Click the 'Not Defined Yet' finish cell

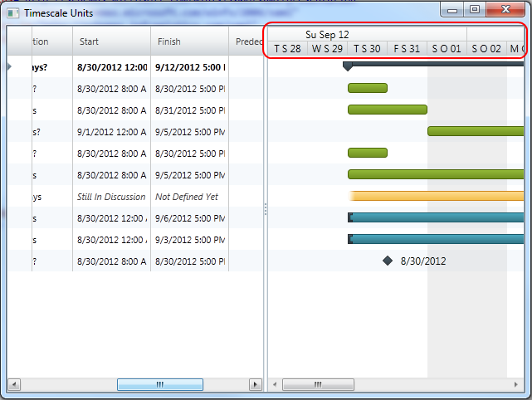pyautogui.click(x=188, y=197)
